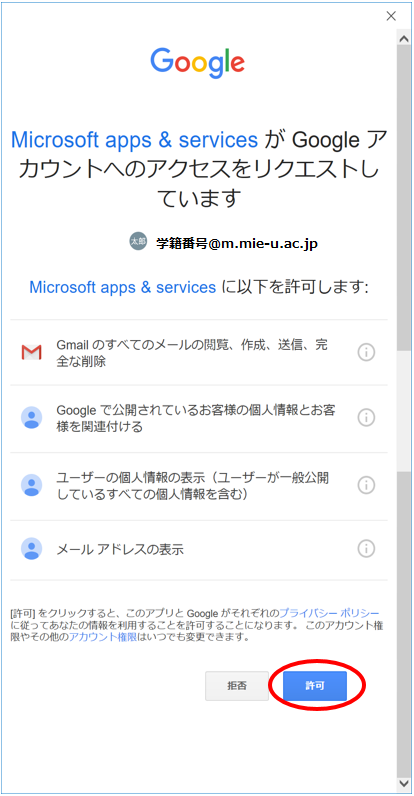Click Microsoft apps & services heading link
Screen dimensions: 414x796
coord(134,139)
